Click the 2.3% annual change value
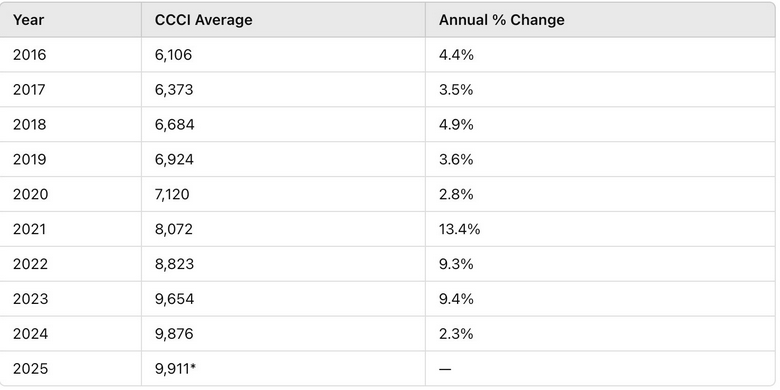Viewport: 780px width, 390px height. tap(456, 333)
